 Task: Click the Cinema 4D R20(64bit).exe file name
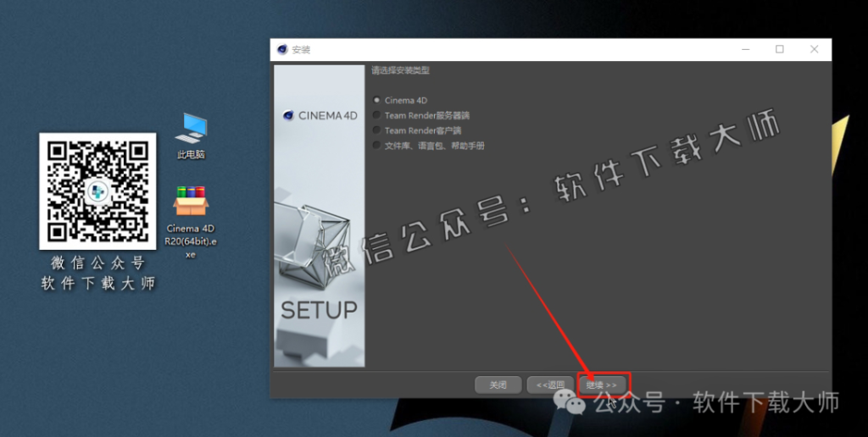(x=191, y=241)
